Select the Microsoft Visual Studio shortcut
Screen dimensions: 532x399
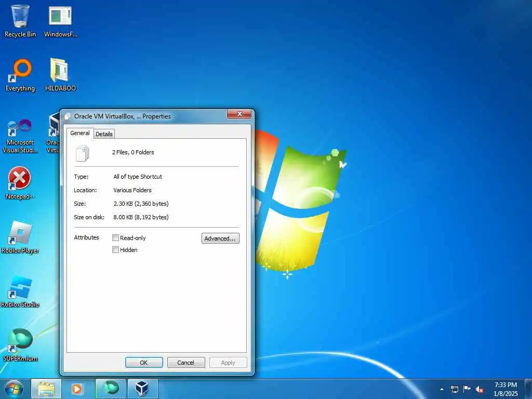(x=20, y=136)
